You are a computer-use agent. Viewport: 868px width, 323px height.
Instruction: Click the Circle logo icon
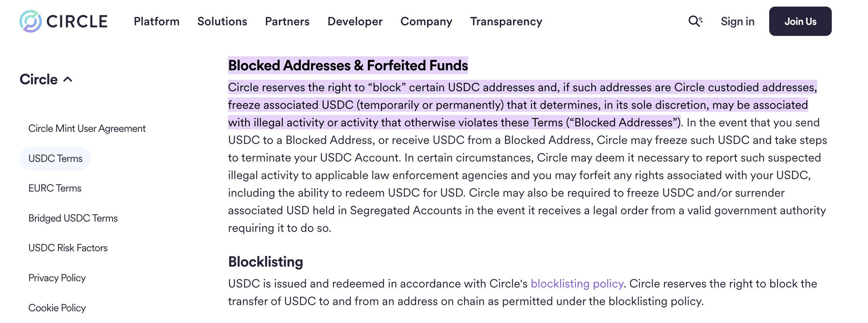point(31,21)
